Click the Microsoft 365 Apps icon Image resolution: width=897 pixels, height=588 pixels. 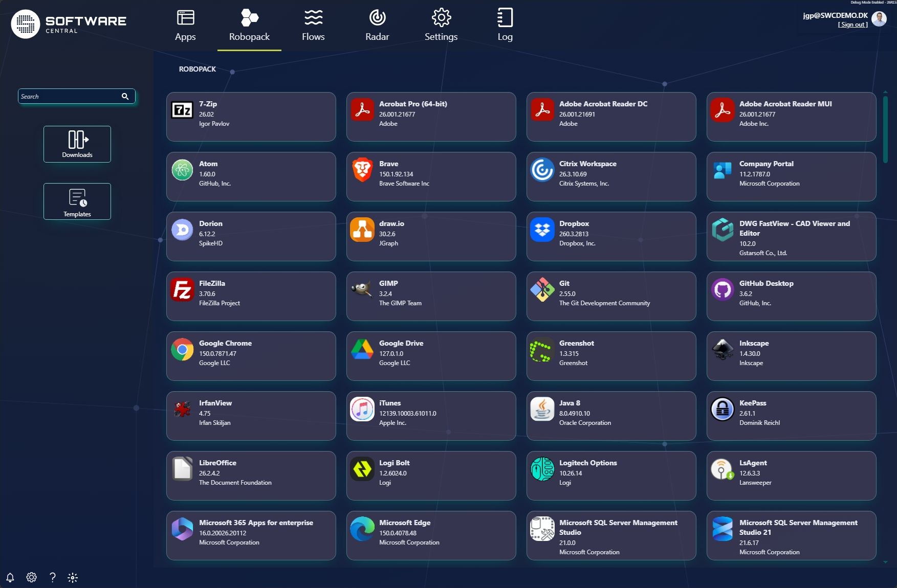point(182,529)
